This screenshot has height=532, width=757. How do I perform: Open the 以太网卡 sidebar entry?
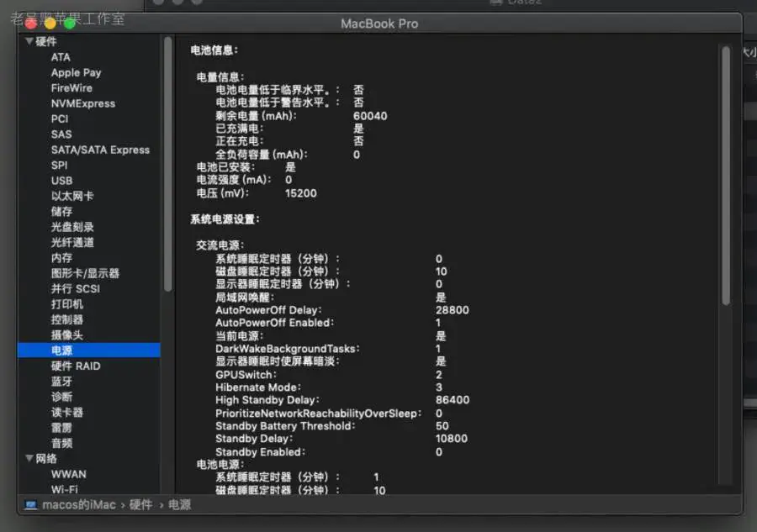(x=72, y=197)
